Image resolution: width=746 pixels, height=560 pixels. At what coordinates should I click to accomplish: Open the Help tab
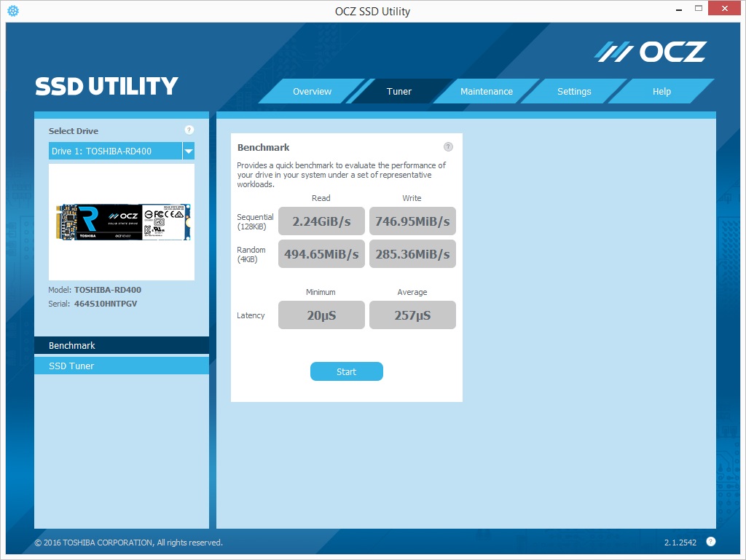point(661,91)
